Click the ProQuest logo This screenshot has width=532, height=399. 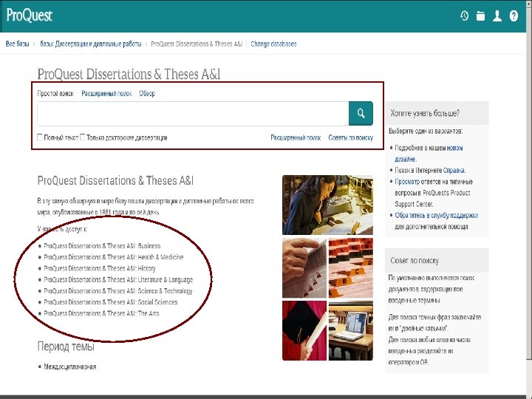coord(29,16)
